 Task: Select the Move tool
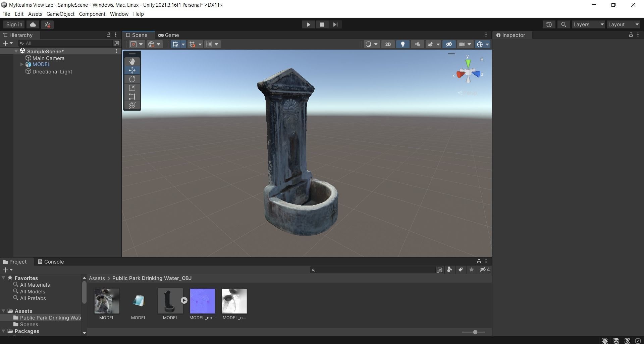pos(132,70)
